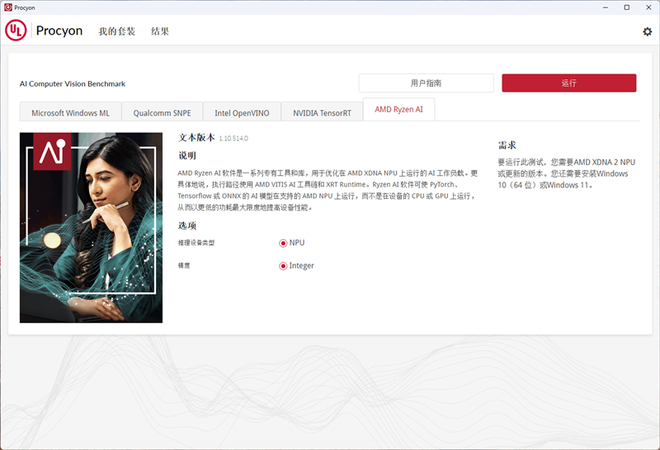Click the UL logo in the header

point(16,31)
